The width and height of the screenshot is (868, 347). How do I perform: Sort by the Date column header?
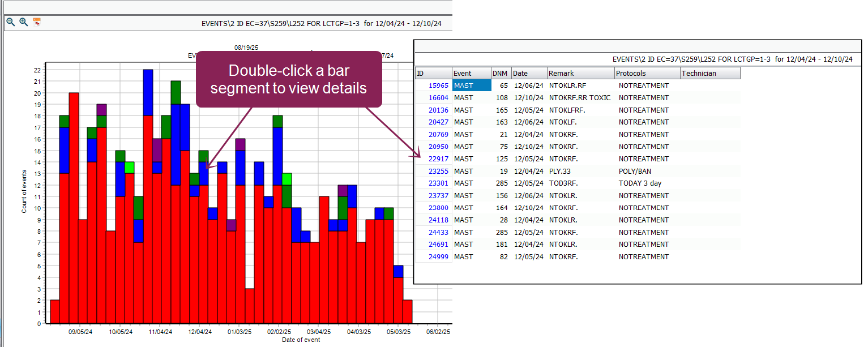tap(529, 73)
